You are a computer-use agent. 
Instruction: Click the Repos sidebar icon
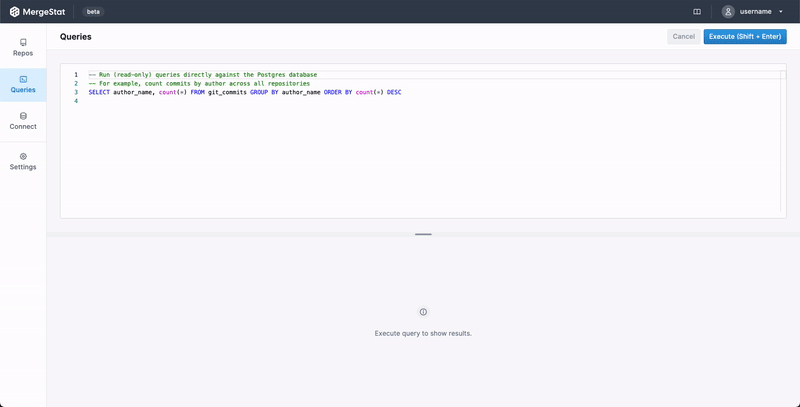pyautogui.click(x=23, y=42)
